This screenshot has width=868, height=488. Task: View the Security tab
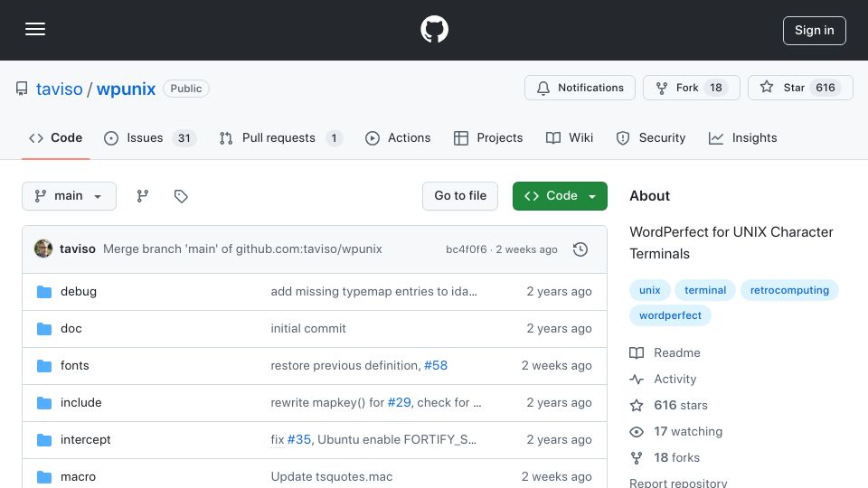650,137
